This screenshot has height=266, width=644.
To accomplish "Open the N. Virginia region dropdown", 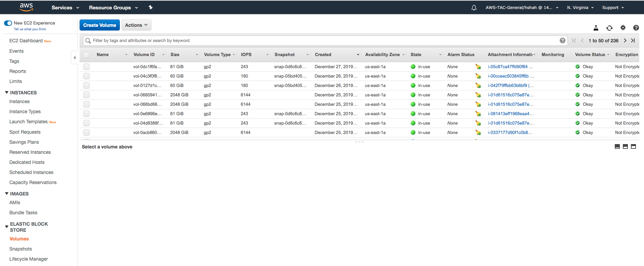I will click(580, 7).
